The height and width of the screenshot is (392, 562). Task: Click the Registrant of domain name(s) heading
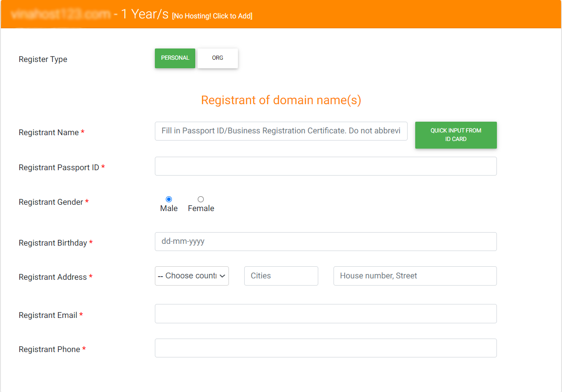281,100
